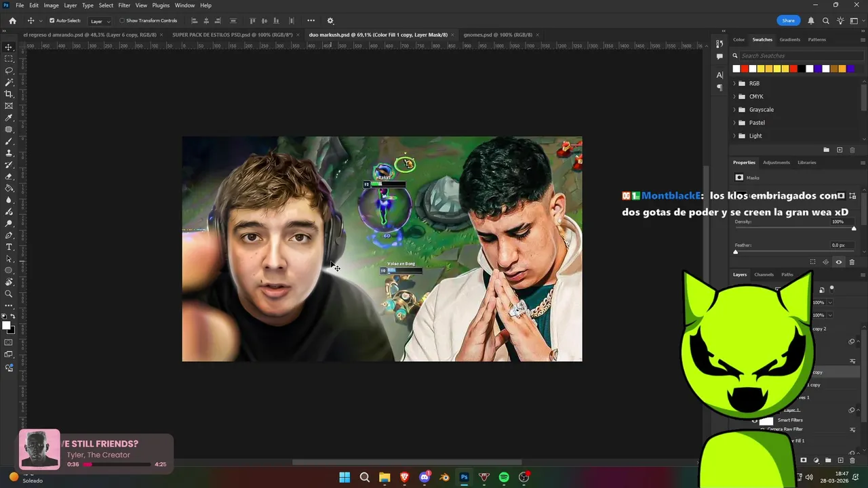This screenshot has height=488, width=868.
Task: Open the History panel icon
Action: pos(719,44)
